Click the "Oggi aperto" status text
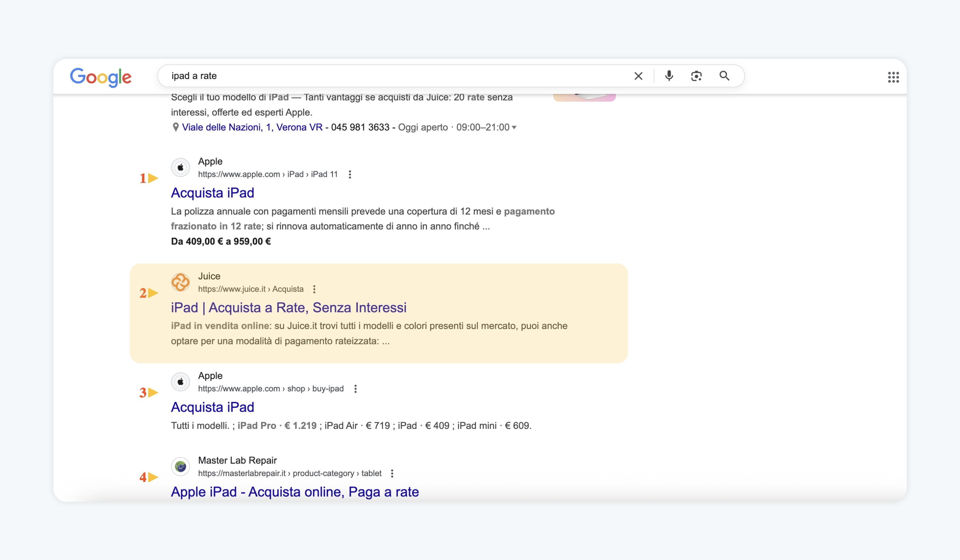 [x=423, y=127]
